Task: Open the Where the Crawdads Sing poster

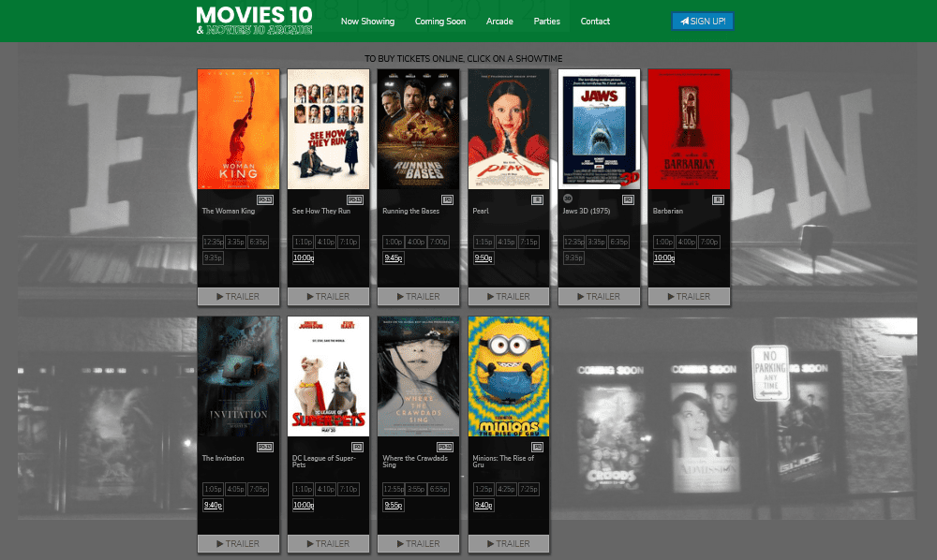Action: [x=418, y=376]
